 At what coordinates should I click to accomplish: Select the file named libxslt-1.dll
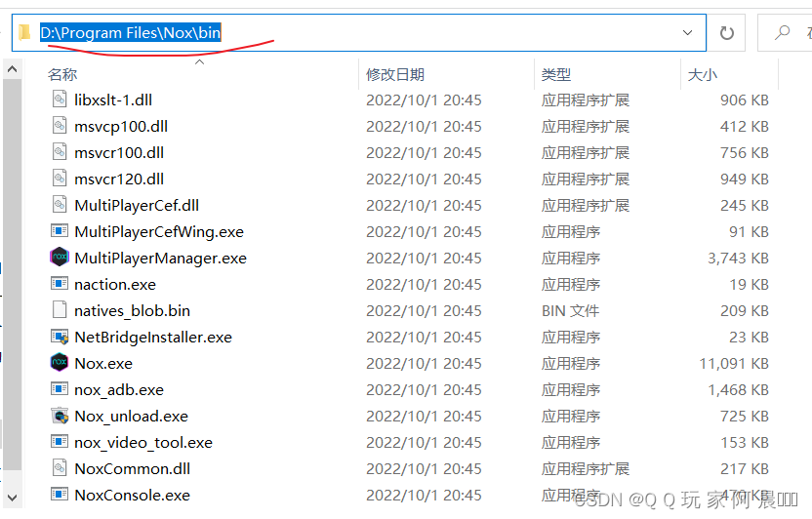point(113,100)
